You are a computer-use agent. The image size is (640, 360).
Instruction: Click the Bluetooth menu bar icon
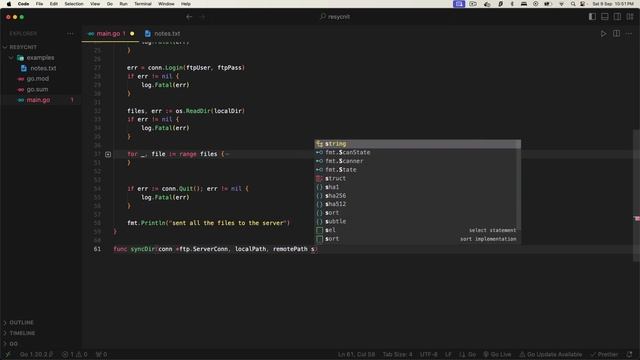[x=512, y=4]
